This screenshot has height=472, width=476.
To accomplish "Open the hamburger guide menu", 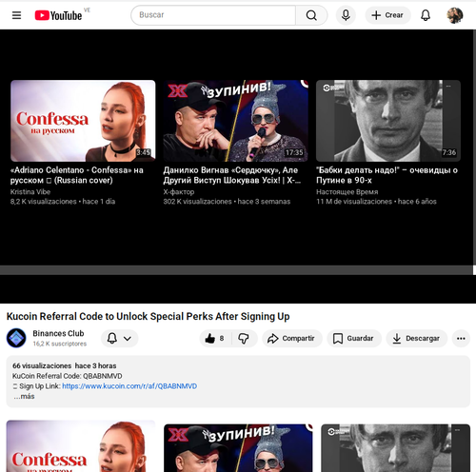I will point(16,15).
